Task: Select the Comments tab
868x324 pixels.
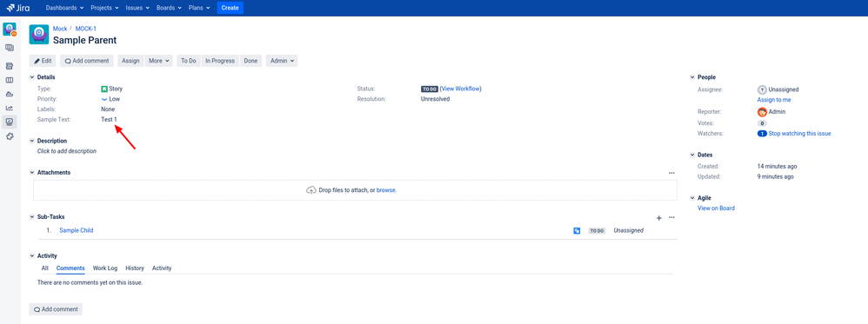Action: click(70, 268)
